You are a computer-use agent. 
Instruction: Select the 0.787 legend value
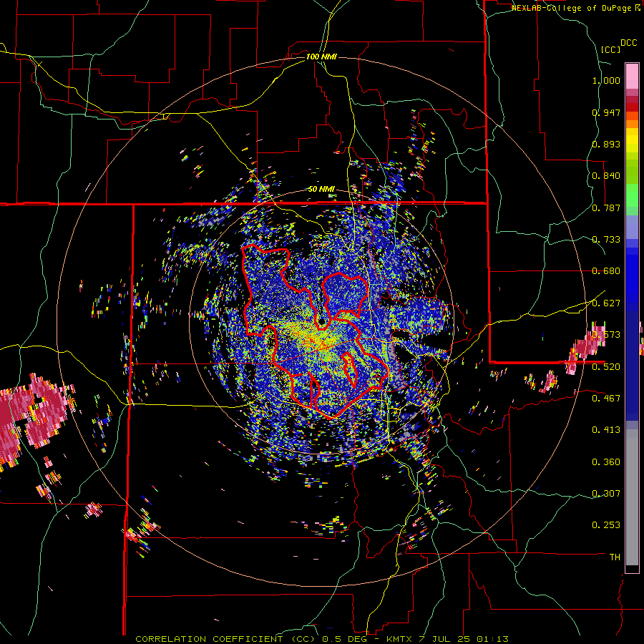click(606, 208)
